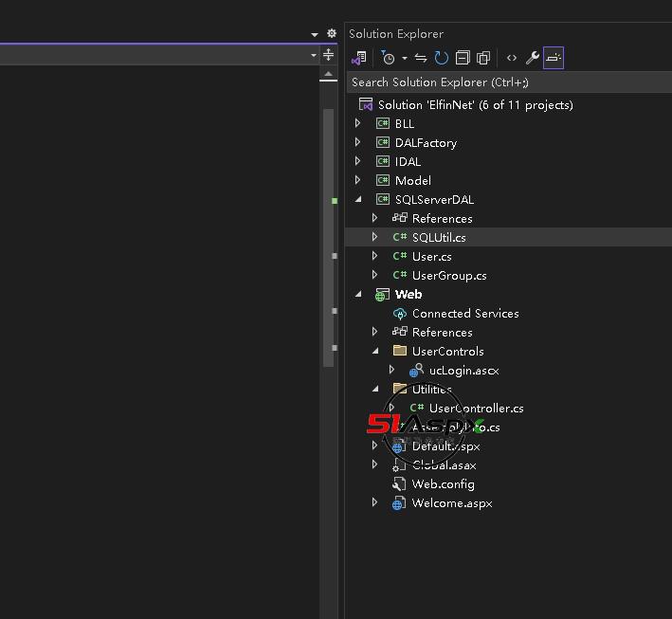The height and width of the screenshot is (619, 672).
Task: Click the View Code icon
Action: click(x=512, y=58)
